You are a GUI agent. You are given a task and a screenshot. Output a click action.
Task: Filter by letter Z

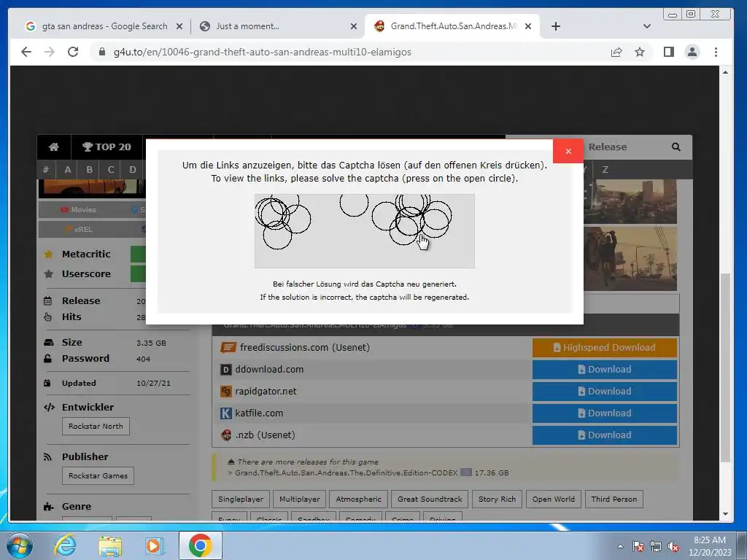(605, 169)
